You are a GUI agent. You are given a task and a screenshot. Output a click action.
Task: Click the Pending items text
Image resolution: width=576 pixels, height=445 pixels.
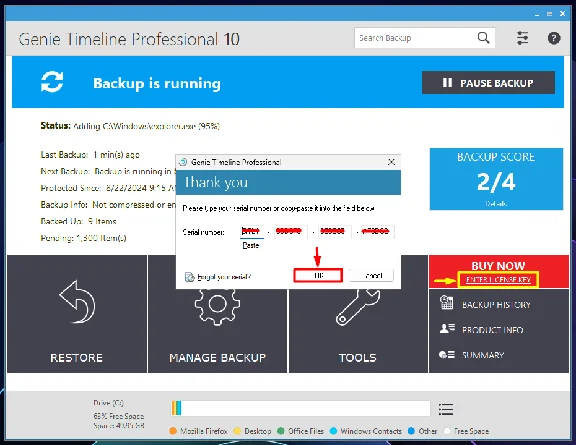point(83,238)
